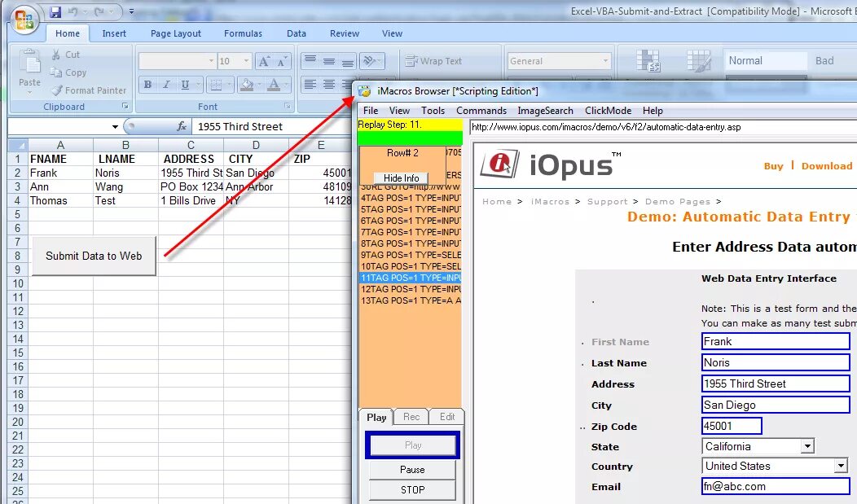Click the Top Align icon

(x=310, y=60)
